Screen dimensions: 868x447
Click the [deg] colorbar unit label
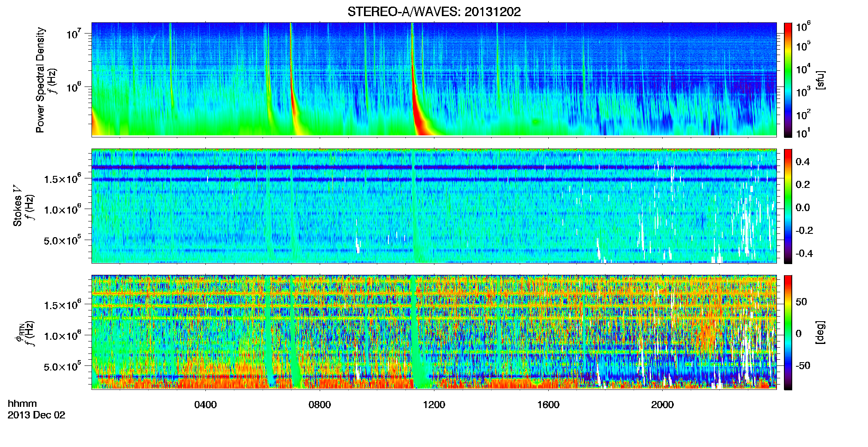coord(820,332)
